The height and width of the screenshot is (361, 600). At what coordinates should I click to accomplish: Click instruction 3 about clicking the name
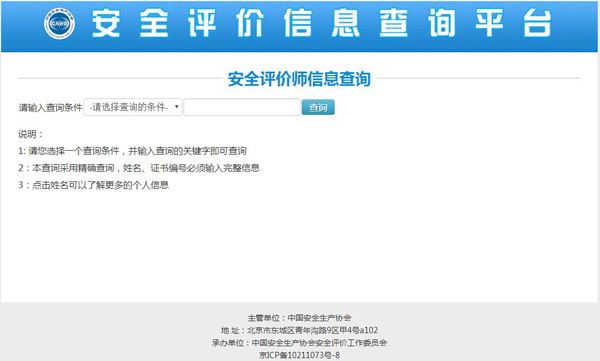click(93, 185)
